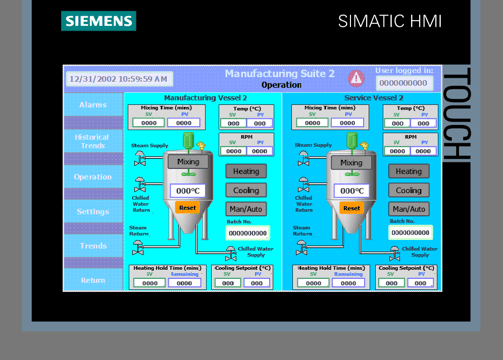This screenshot has height=360, width=503.
Task: Click the Siemens logo
Action: pyautogui.click(x=99, y=21)
